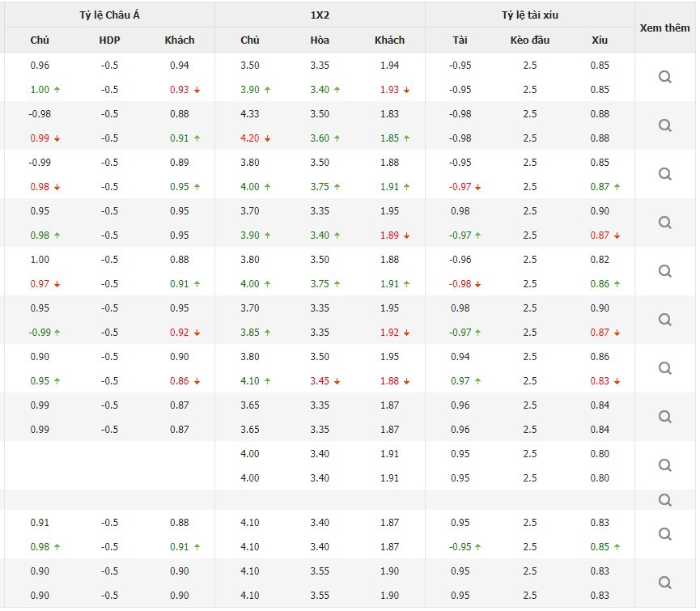Click the "Xem thêm" column header
Viewport: 700px width, 611px height.
pyautogui.click(x=665, y=28)
